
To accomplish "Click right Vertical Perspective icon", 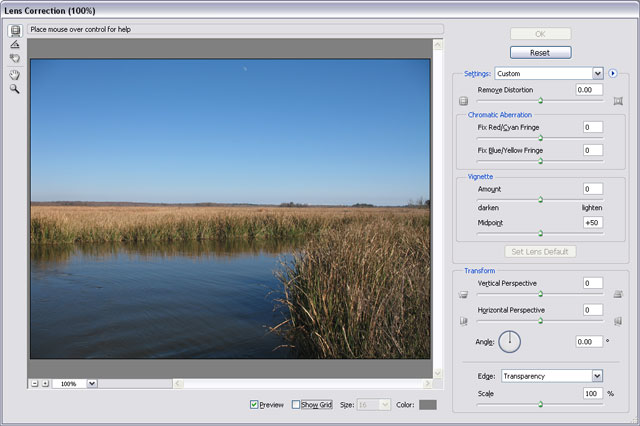I will coord(618,294).
